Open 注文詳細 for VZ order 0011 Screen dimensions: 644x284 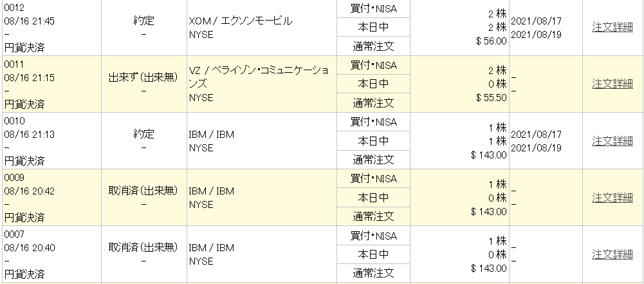coord(612,84)
